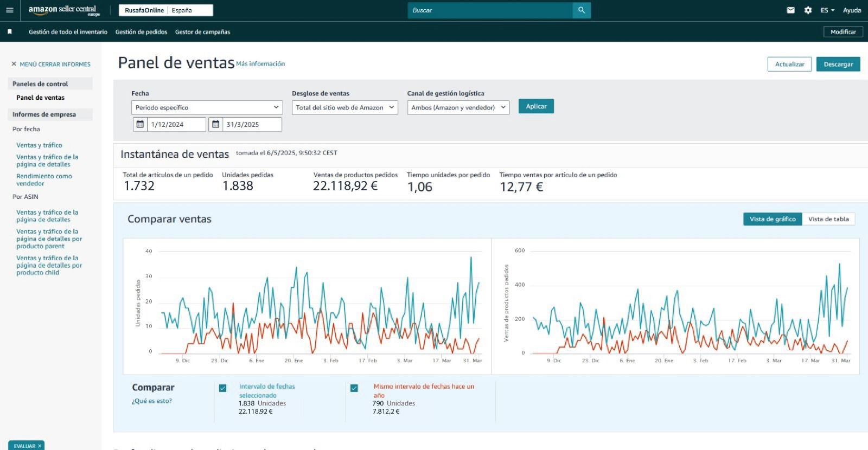Open the start date calendar icon
868x450 pixels.
pyautogui.click(x=140, y=124)
